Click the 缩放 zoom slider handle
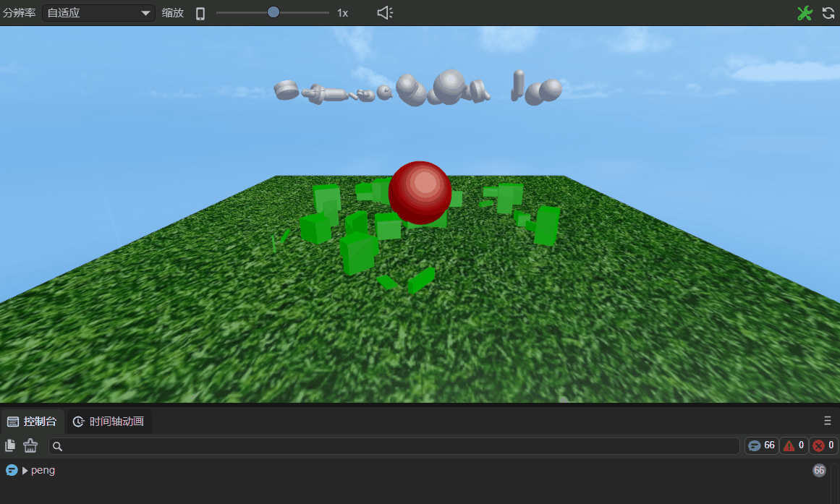 (x=273, y=12)
